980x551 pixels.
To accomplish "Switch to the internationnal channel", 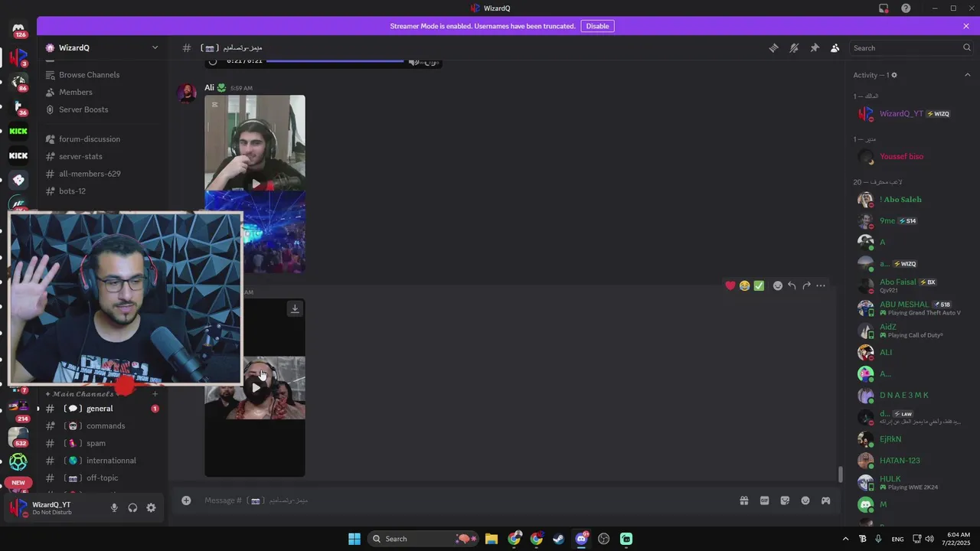I will click(111, 461).
